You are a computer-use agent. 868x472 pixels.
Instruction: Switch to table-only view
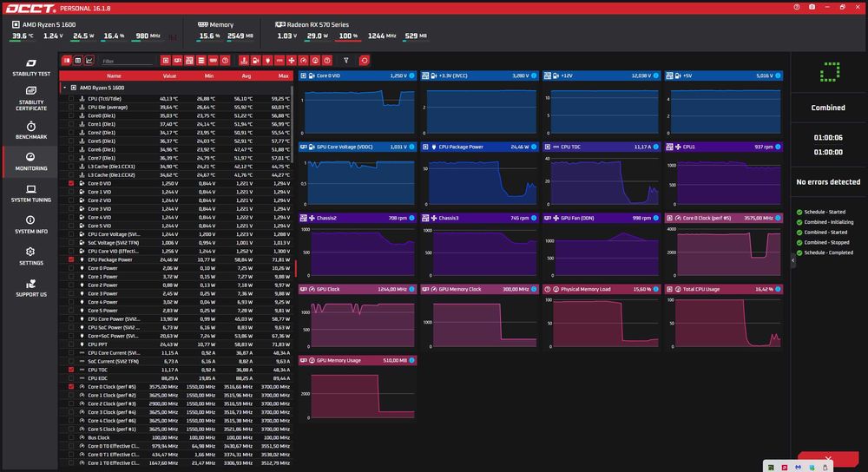click(x=78, y=61)
